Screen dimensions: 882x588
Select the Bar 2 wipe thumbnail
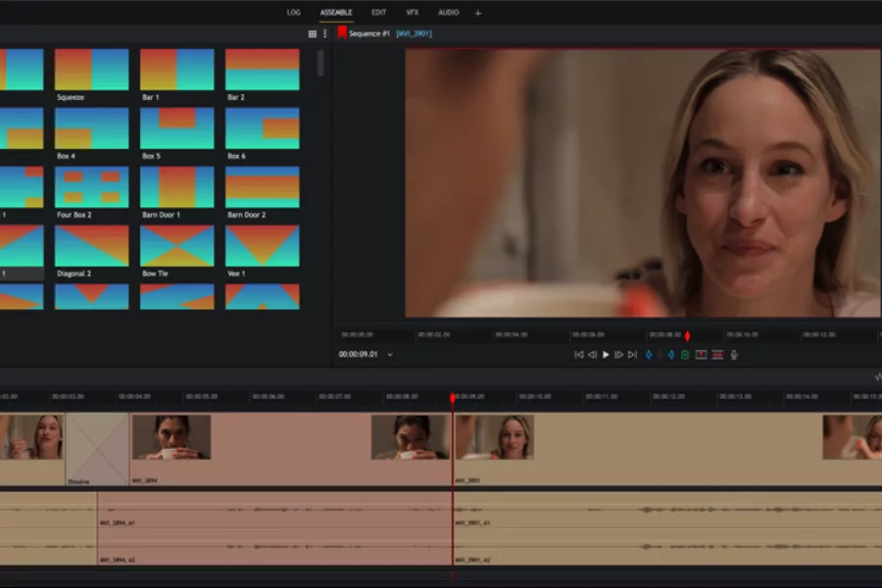pyautogui.click(x=263, y=70)
